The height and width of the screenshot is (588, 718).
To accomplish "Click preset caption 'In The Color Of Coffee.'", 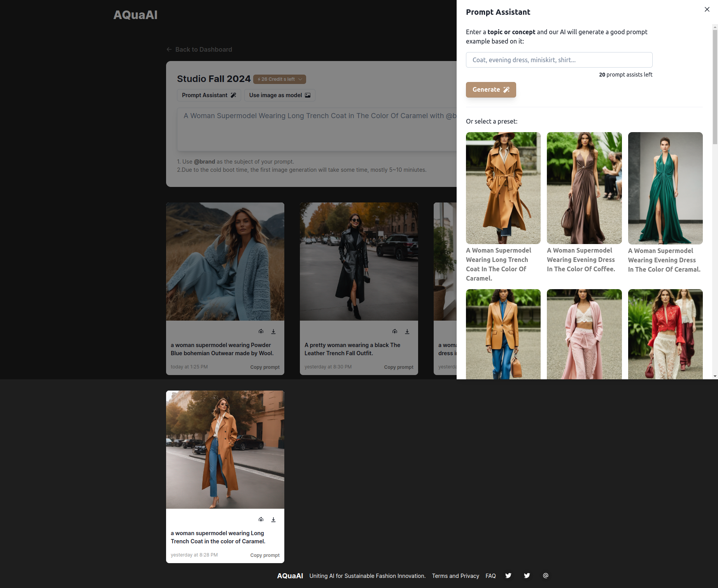I will [x=581, y=269].
